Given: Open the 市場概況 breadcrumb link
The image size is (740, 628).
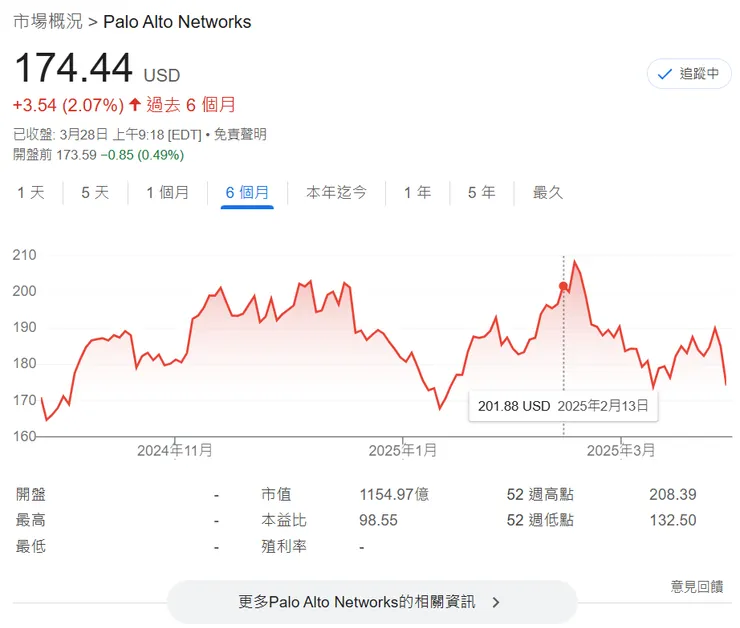Looking at the screenshot, I should tap(48, 22).
